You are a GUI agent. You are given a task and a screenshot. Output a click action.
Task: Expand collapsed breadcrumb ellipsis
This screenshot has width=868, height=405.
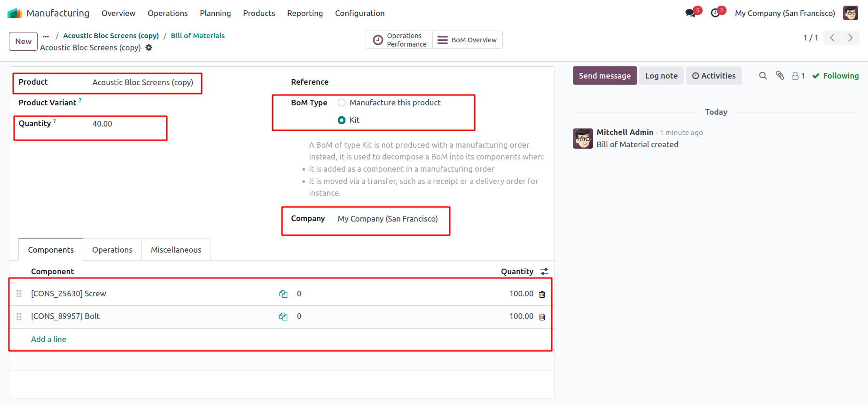coord(46,36)
